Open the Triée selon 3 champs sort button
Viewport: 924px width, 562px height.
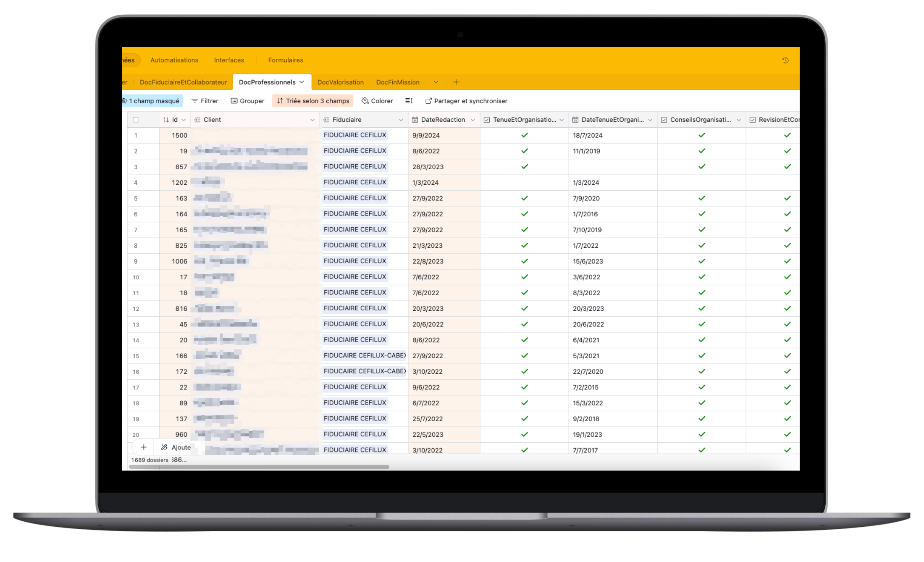point(313,101)
